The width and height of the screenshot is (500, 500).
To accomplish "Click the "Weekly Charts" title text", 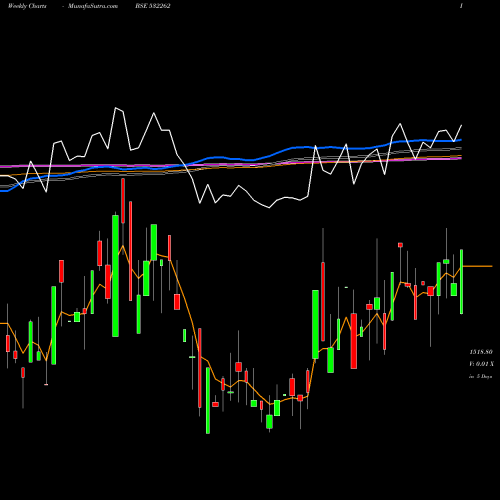I will click(x=27, y=6).
